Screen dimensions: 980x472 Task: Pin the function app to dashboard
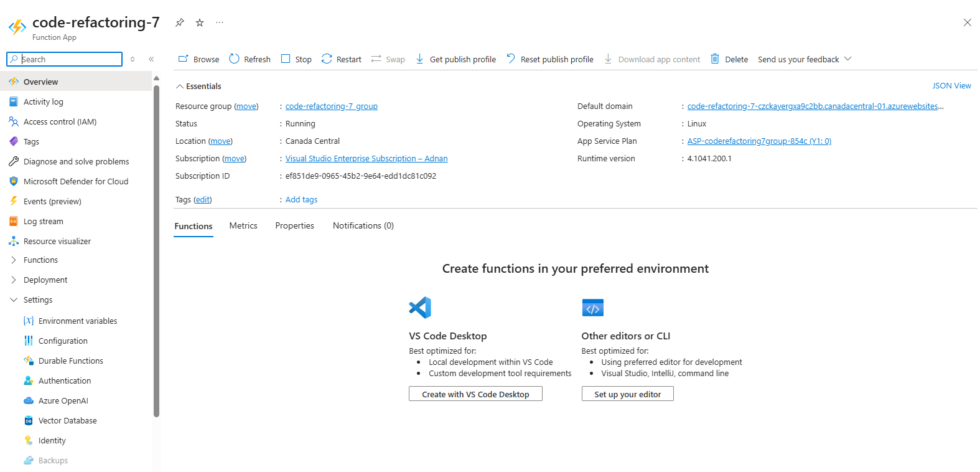click(180, 22)
